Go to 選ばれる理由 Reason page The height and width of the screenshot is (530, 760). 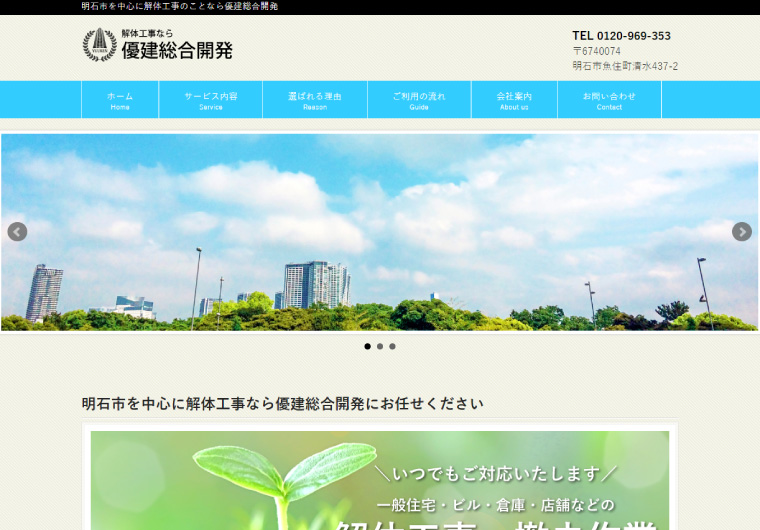point(315,100)
